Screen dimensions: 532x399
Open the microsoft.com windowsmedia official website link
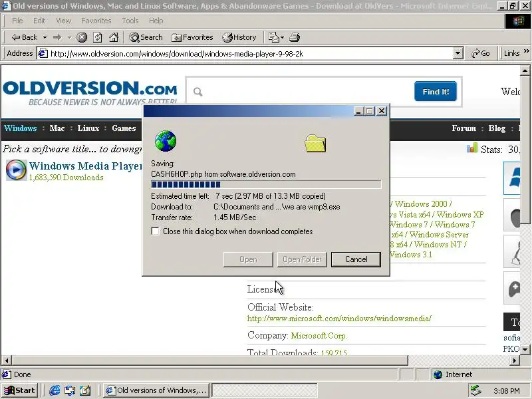[x=339, y=319]
